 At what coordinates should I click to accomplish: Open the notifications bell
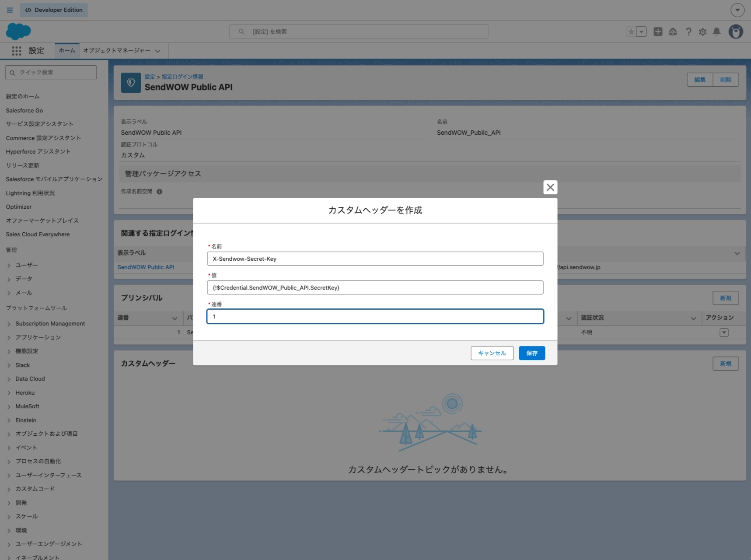[716, 31]
